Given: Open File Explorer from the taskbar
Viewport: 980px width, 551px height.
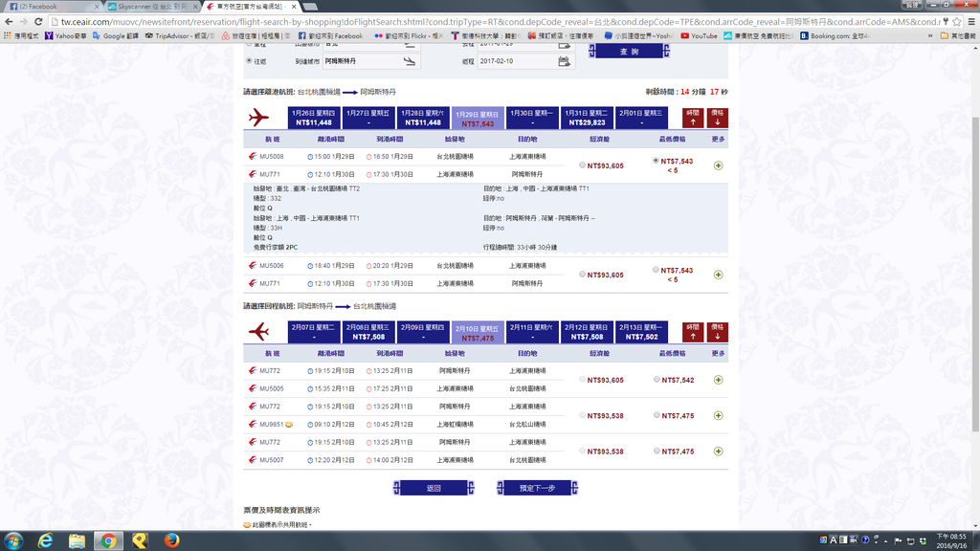Looking at the screenshot, I should (77, 540).
